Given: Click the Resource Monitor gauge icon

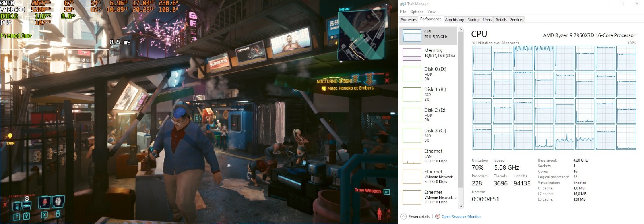Looking at the screenshot, I should click(438, 216).
